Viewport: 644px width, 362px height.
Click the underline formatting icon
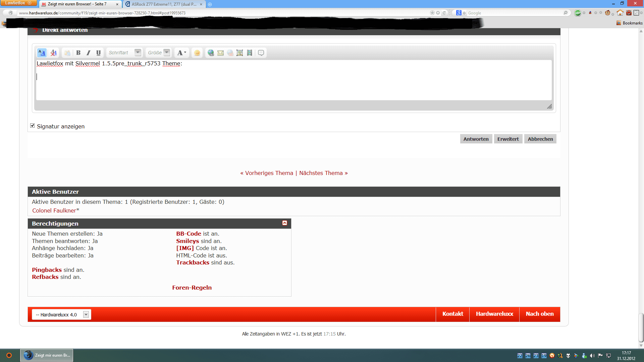(98, 53)
